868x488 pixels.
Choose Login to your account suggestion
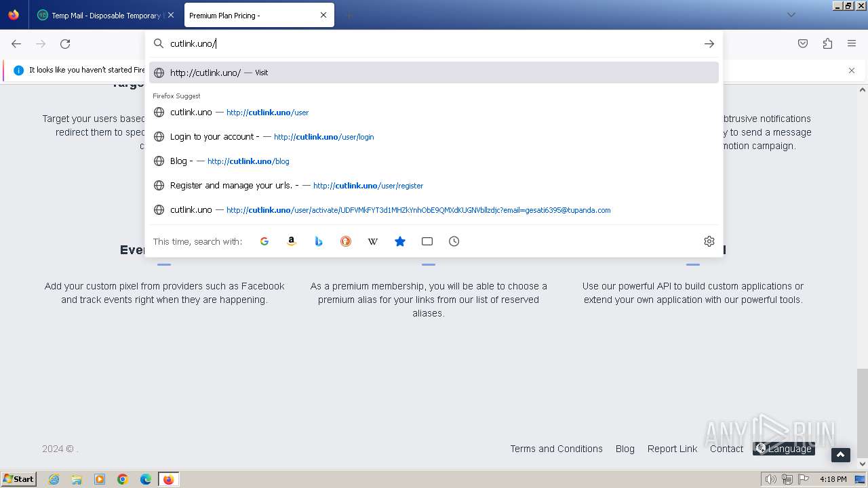point(434,137)
